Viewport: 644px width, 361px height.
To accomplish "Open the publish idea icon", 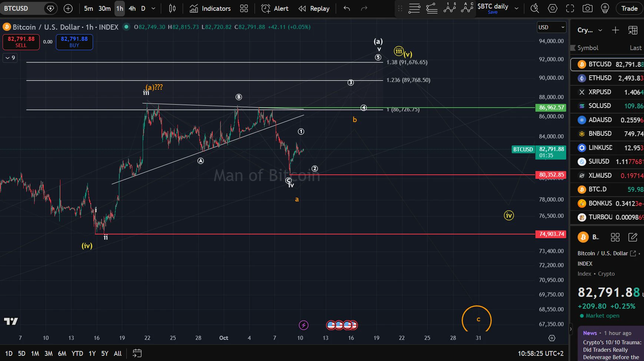I will click(605, 8).
